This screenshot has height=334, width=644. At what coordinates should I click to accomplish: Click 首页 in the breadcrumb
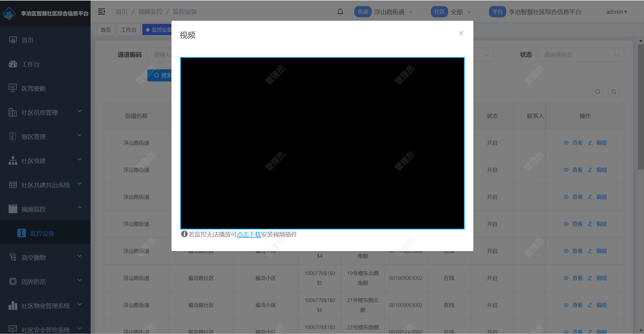[122, 12]
